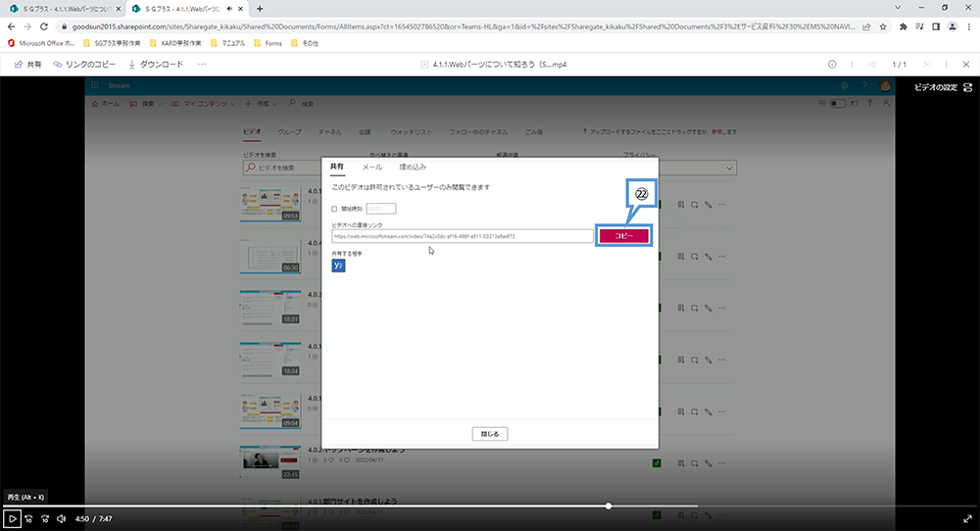Viewport: 980px width, 531px height.
Task: Go to next file arrow in viewer
Action: click(x=927, y=65)
